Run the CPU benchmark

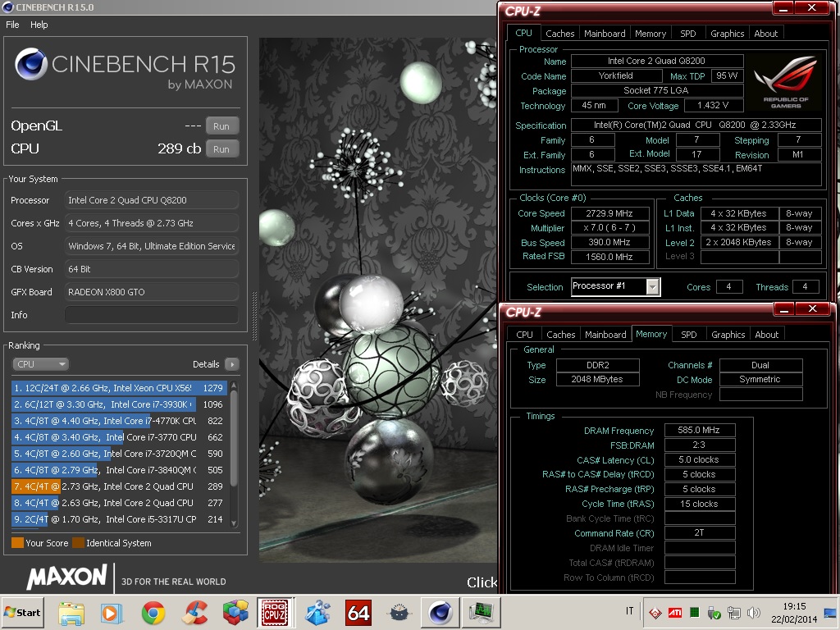[x=221, y=149]
